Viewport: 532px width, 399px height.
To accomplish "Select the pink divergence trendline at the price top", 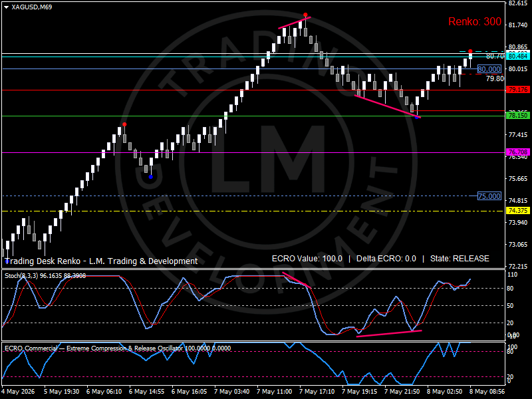I will tap(295, 23).
